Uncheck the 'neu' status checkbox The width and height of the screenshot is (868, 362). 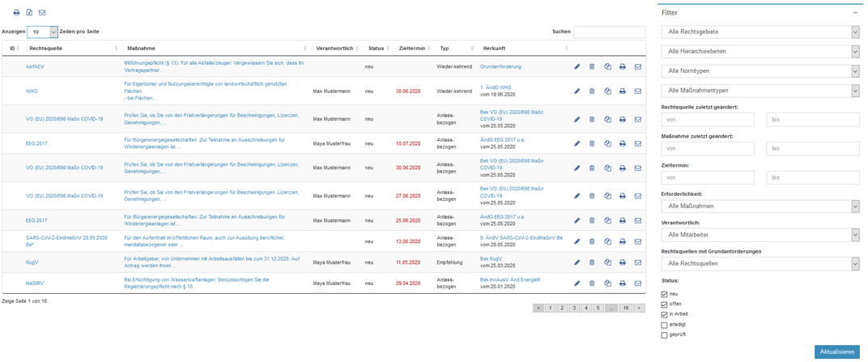(x=664, y=294)
